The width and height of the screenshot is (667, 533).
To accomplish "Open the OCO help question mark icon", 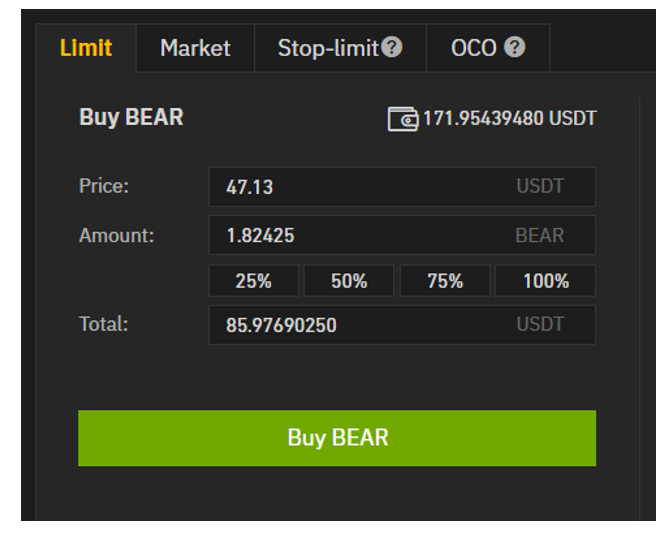I will (x=514, y=47).
